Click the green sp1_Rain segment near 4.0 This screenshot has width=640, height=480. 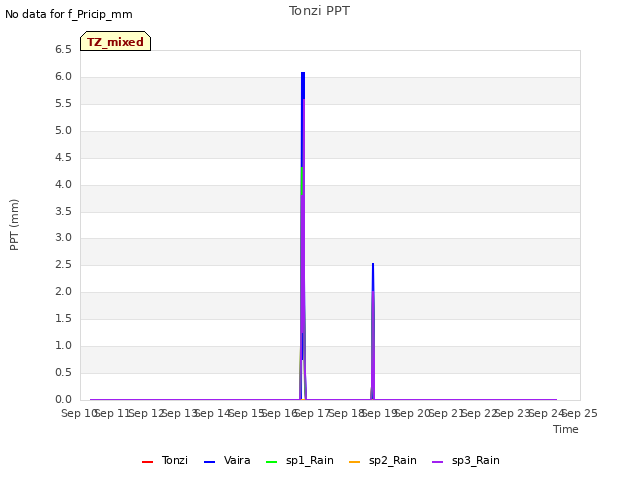point(302,181)
